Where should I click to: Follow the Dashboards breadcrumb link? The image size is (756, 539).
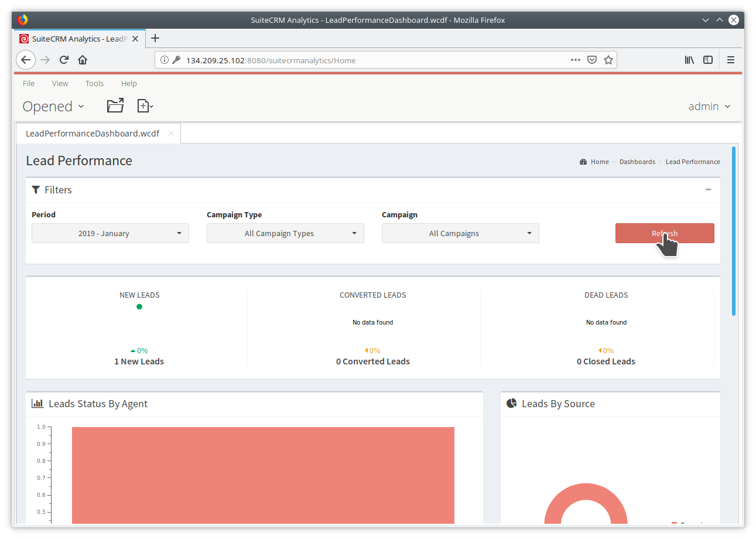tap(637, 161)
